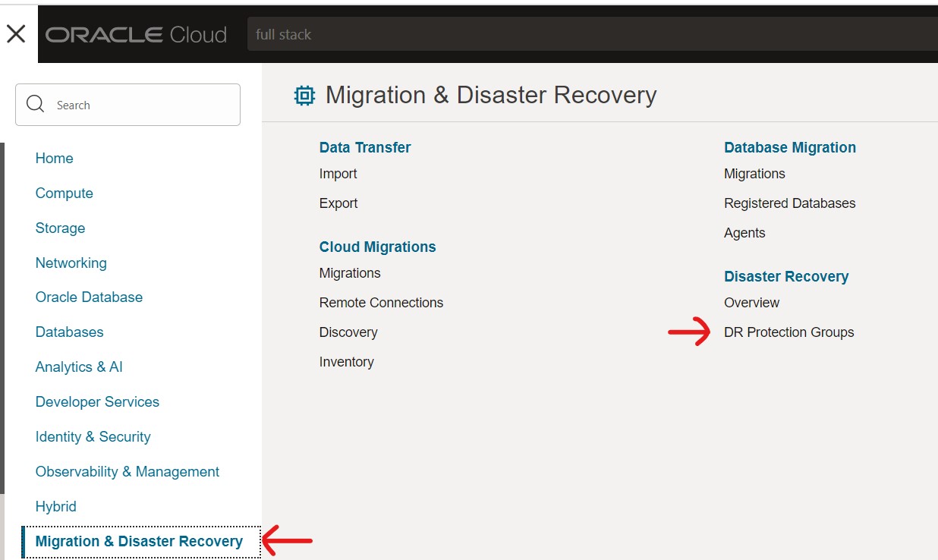Click the Oracle Cloud logo

pyautogui.click(x=135, y=33)
